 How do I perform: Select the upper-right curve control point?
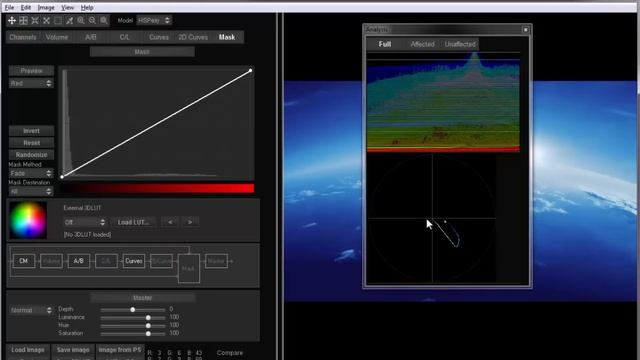(x=251, y=71)
